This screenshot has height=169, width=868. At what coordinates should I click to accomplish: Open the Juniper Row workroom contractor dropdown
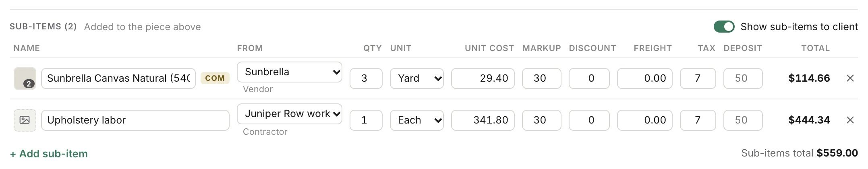tap(290, 114)
